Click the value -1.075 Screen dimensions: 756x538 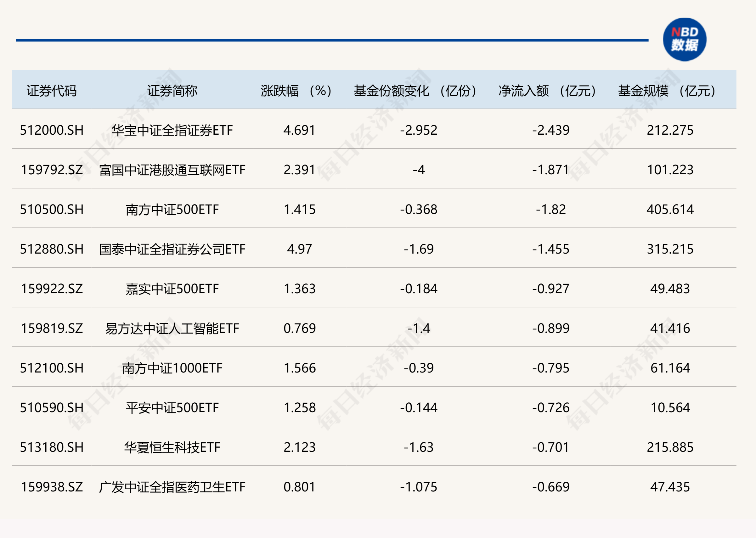pyautogui.click(x=419, y=487)
